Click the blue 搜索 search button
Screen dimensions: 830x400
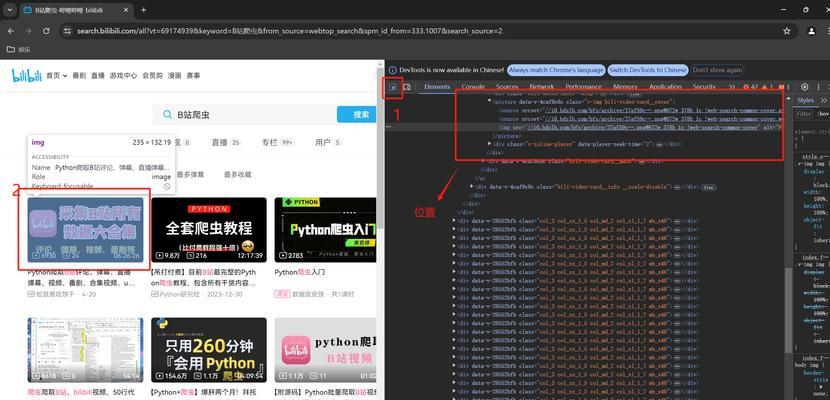358,114
